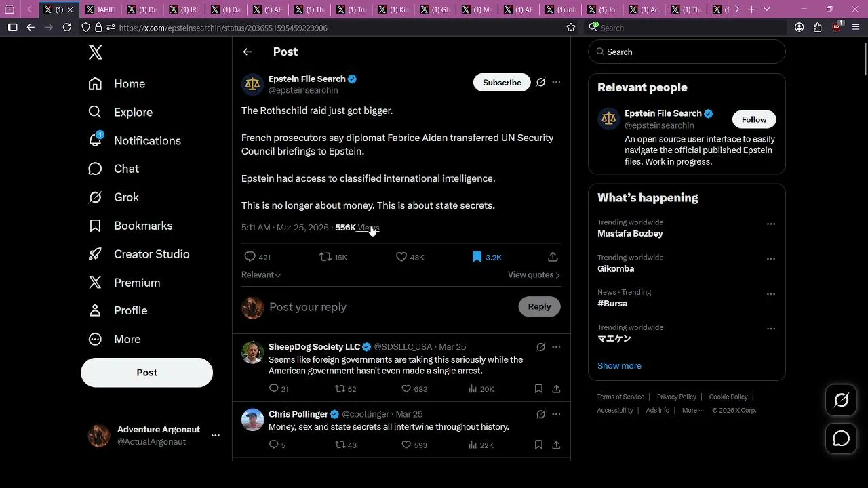Open Notifications from the sidebar
Viewport: 868px width, 488px height.
coord(134,140)
